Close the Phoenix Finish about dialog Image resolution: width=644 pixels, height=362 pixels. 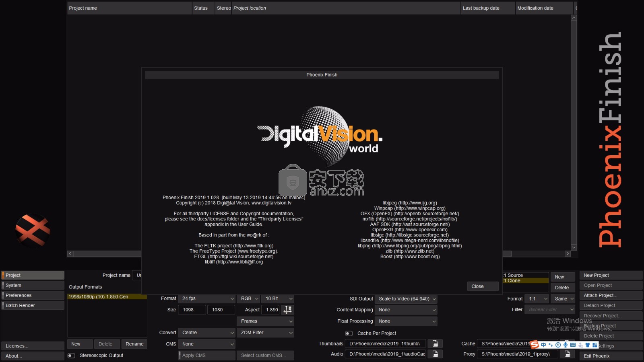(483, 286)
